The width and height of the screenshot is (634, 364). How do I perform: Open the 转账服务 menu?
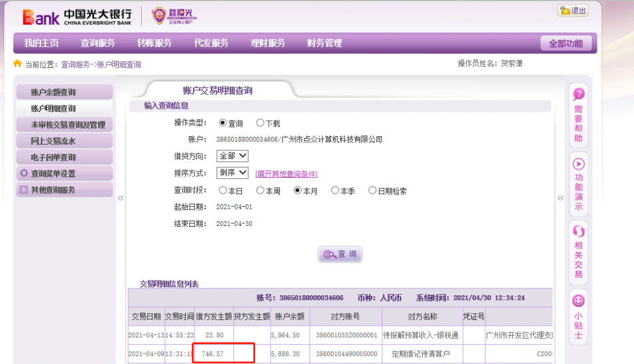point(154,43)
